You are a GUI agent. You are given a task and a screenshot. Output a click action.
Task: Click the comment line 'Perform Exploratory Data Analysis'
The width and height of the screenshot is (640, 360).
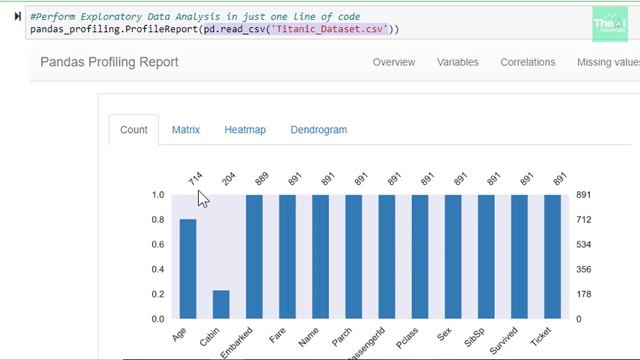[x=195, y=17]
